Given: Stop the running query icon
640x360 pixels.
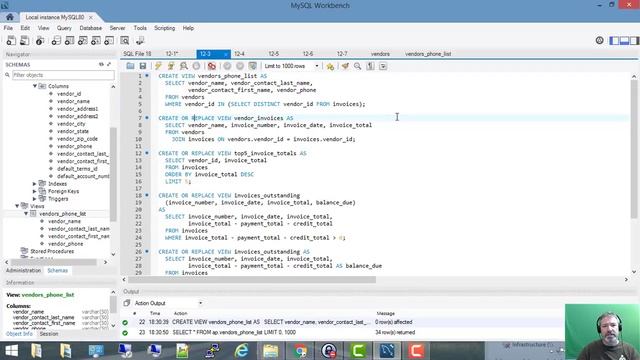Looking at the screenshot, I should pyautogui.click(x=196, y=66).
